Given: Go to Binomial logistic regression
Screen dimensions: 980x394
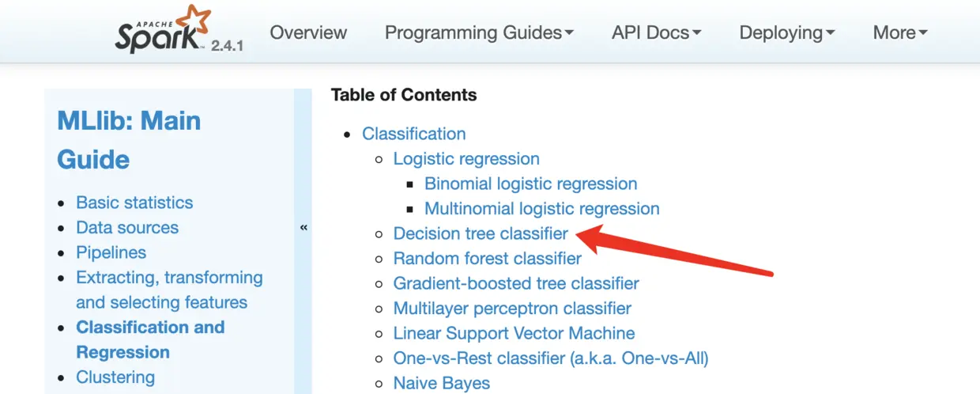Looking at the screenshot, I should pos(530,184).
